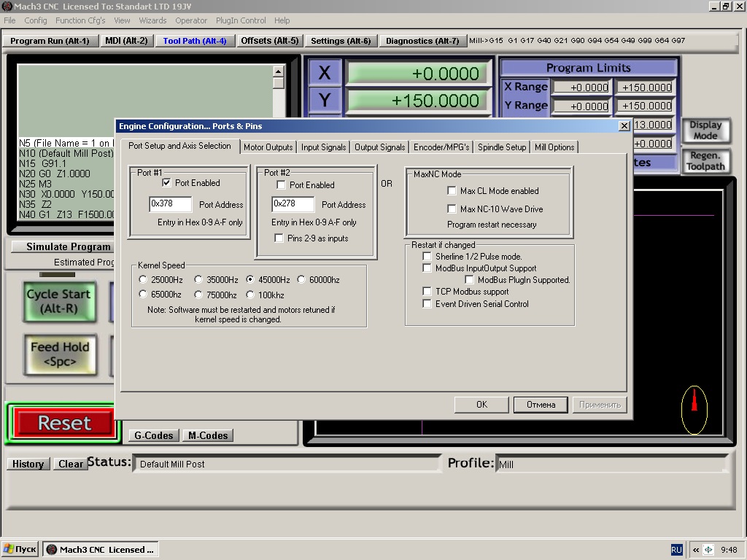Check Pins 2-9 as inputs

coord(279,238)
